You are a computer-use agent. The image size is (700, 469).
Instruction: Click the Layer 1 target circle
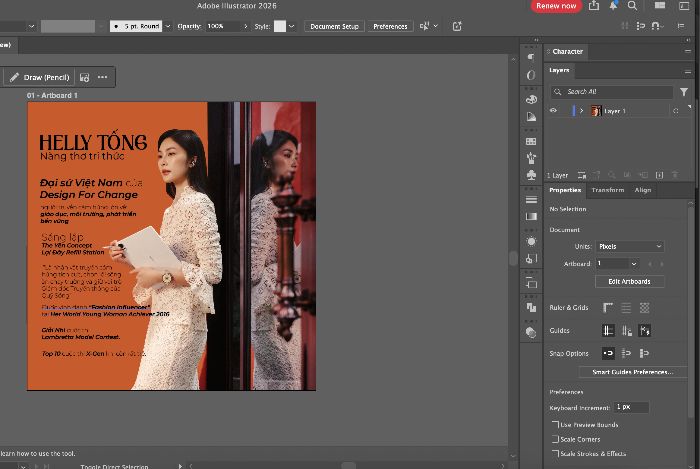[675, 111]
